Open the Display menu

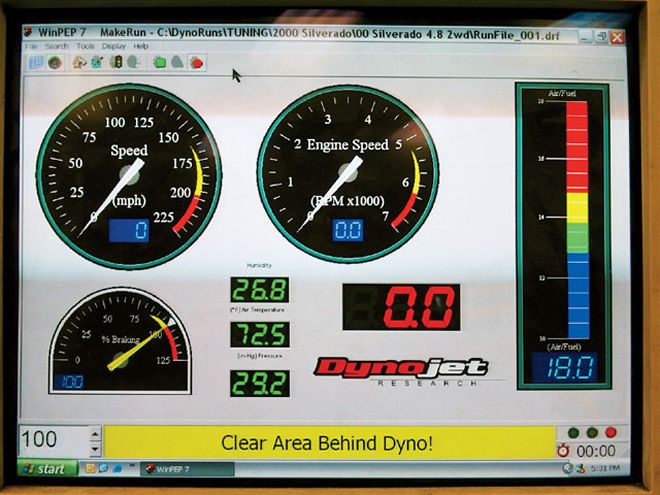[x=114, y=46]
